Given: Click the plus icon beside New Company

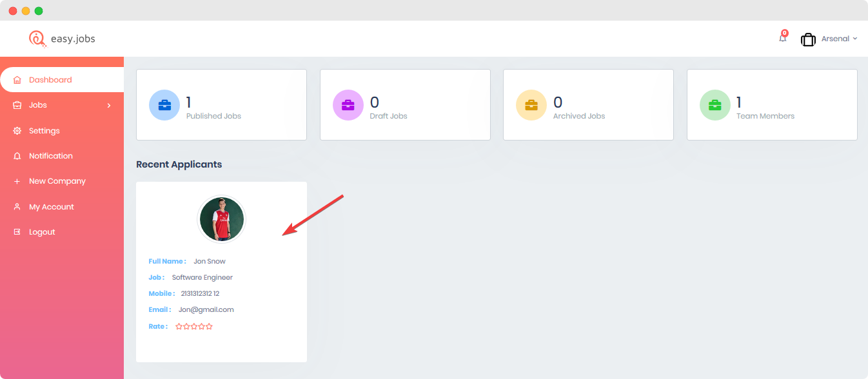Looking at the screenshot, I should [17, 182].
